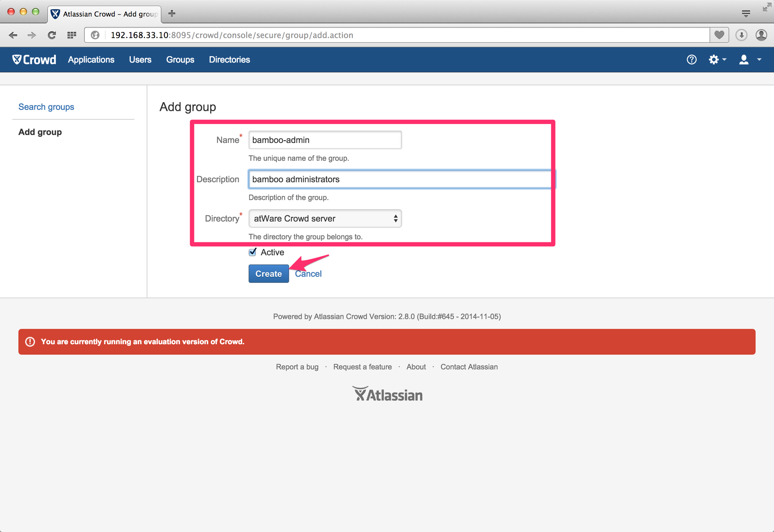Click 'The directory the group belongs to.' hint

click(x=306, y=237)
